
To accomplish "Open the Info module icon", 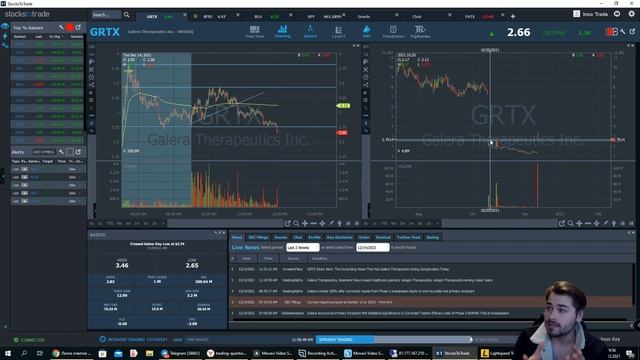I will [x=367, y=31].
